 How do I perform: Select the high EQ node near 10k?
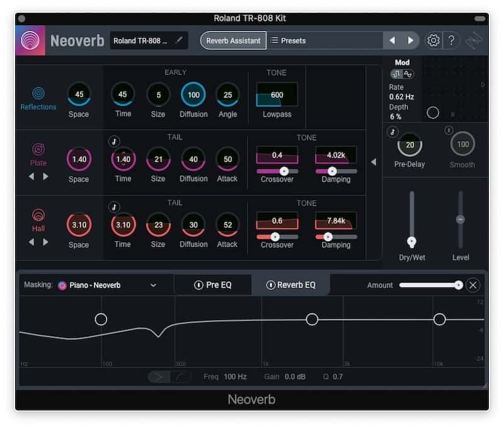click(439, 320)
